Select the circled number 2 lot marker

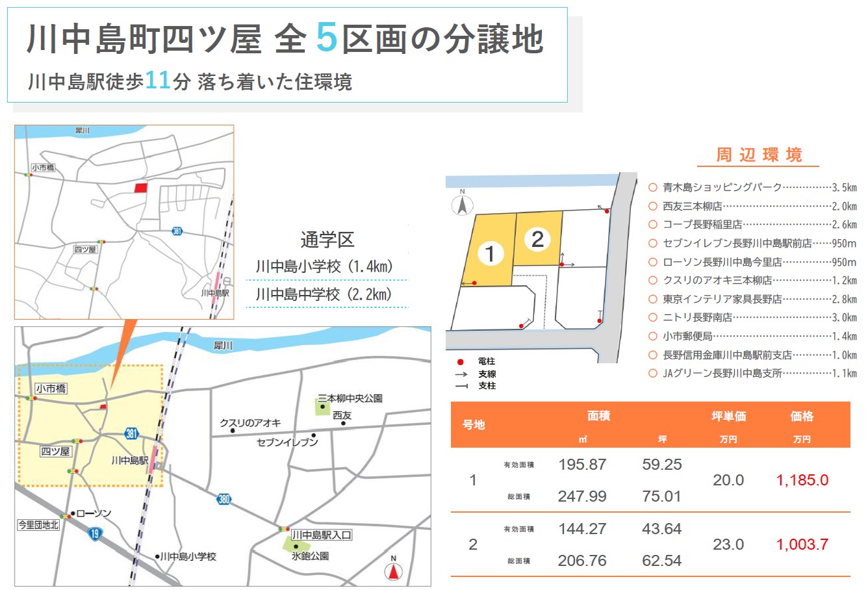tap(537, 239)
